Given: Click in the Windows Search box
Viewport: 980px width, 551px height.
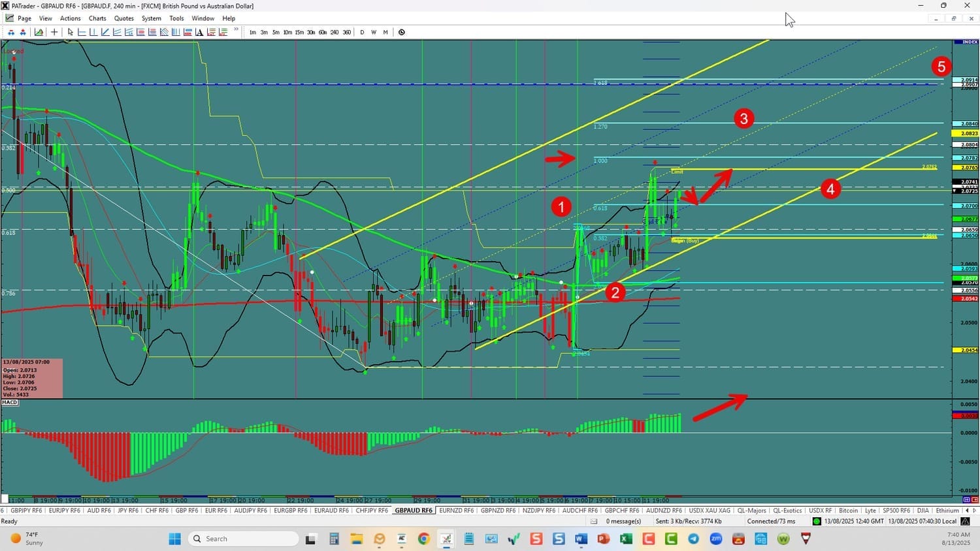Looking at the screenshot, I should coord(243,539).
